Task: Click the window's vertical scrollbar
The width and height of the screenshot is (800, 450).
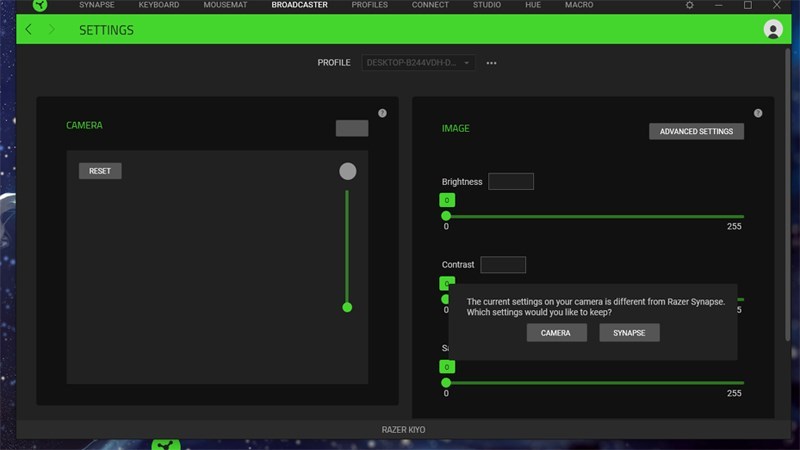Action: [x=787, y=194]
